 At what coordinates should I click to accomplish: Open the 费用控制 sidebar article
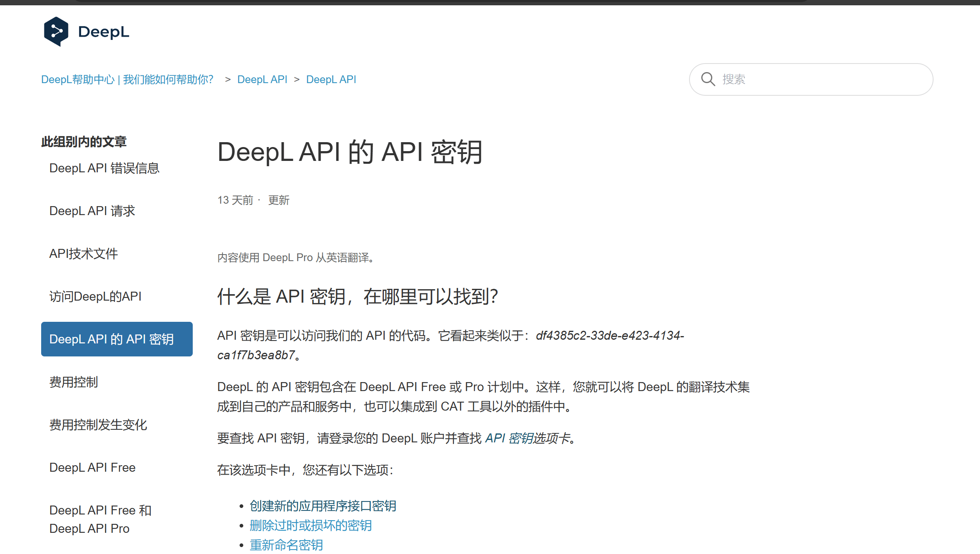74,382
